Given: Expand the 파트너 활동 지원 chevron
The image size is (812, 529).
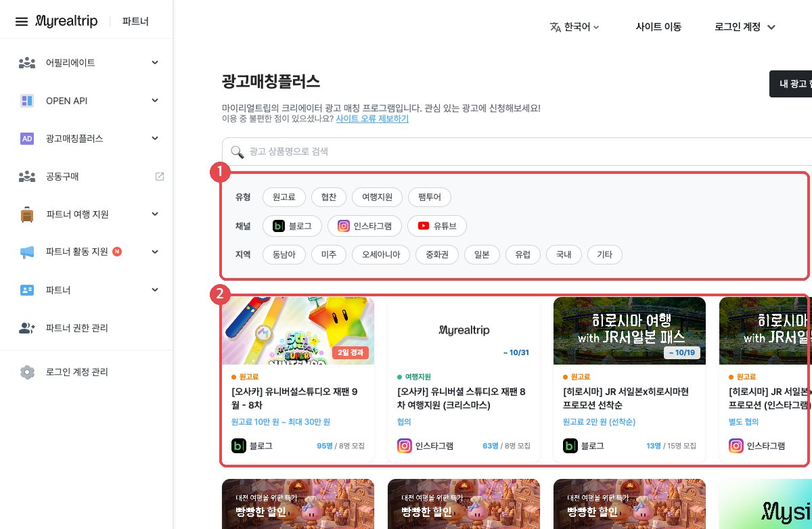Looking at the screenshot, I should [155, 252].
